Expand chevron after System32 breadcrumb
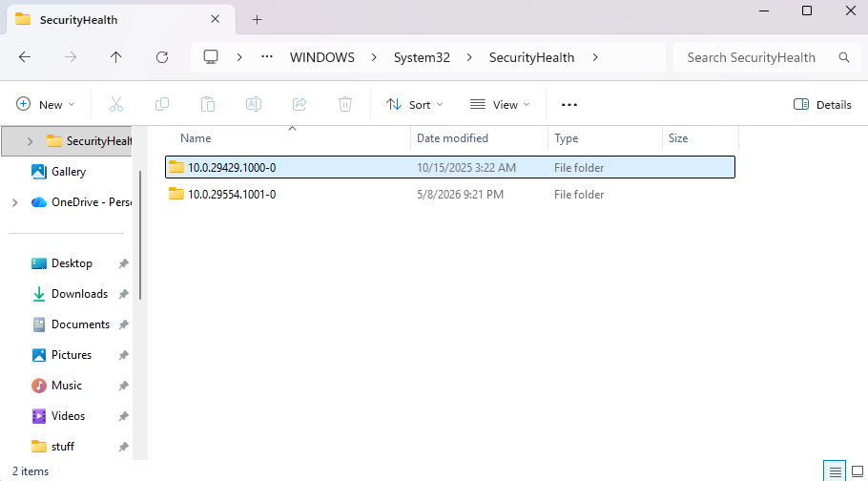The height and width of the screenshot is (481, 868). pos(469,57)
